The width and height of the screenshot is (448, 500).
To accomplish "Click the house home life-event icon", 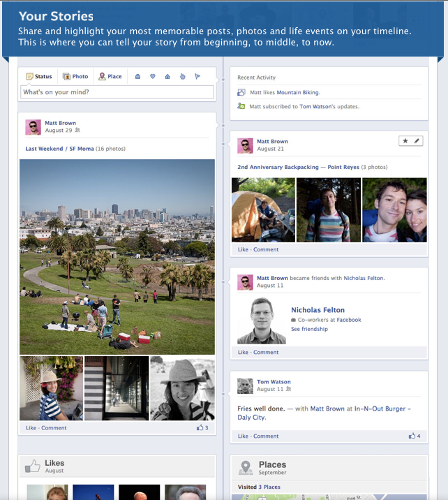I will click(167, 77).
